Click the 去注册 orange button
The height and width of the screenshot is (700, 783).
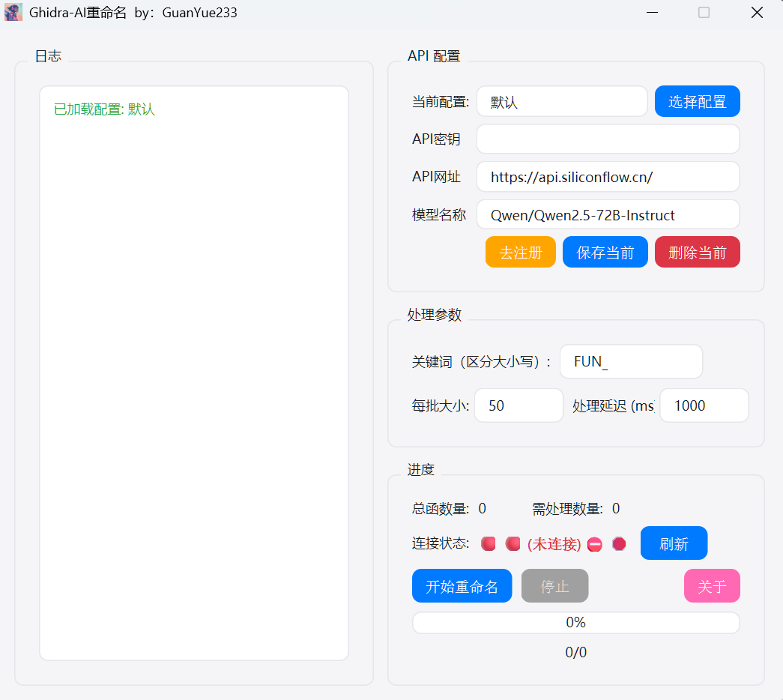pyautogui.click(x=520, y=252)
